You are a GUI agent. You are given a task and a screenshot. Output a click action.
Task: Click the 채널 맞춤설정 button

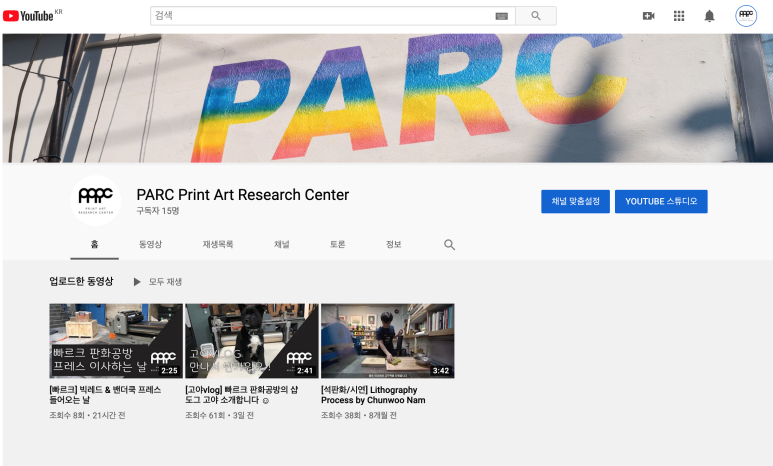tap(575, 201)
